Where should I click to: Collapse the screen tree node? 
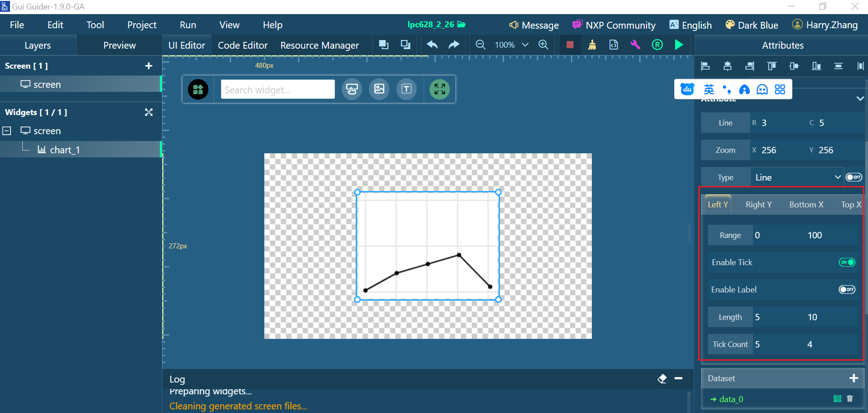[x=7, y=131]
